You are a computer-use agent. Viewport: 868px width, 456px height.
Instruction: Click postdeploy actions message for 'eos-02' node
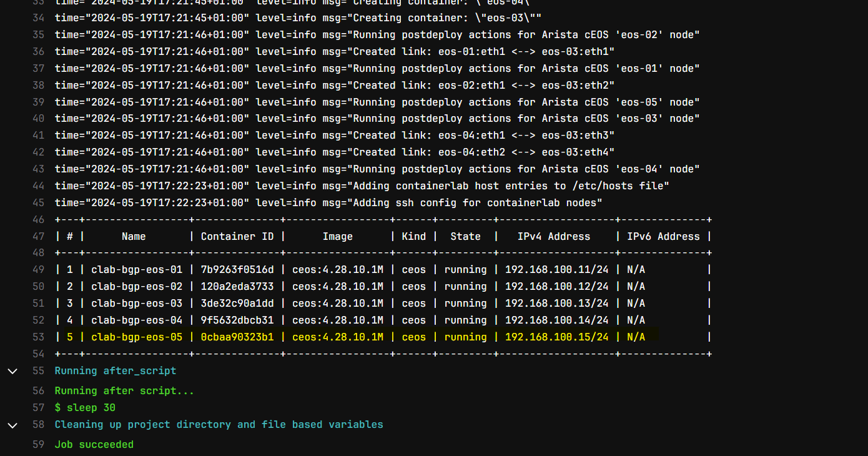point(526,34)
